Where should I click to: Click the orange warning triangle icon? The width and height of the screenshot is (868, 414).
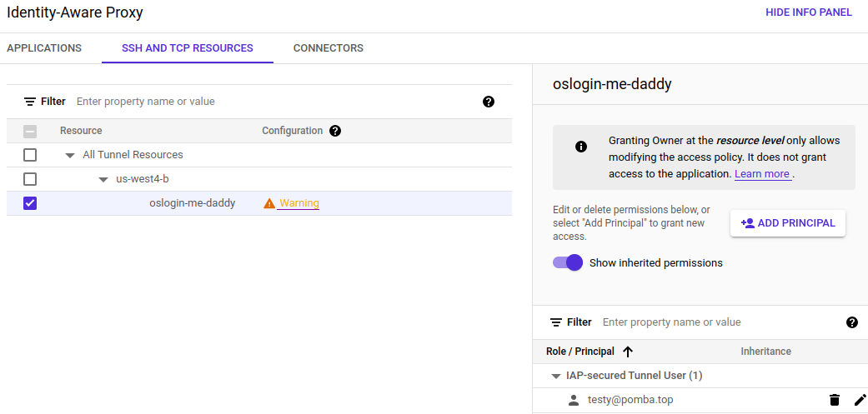pyautogui.click(x=269, y=203)
